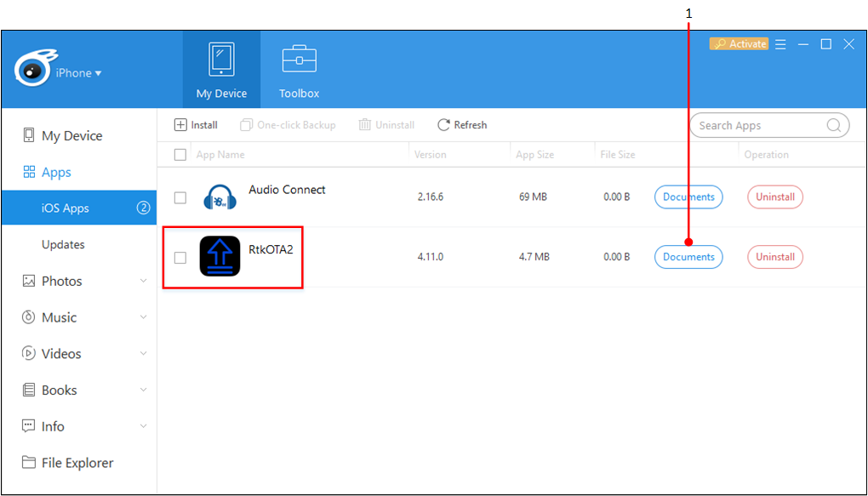Open File Explorer in sidebar

point(78,463)
